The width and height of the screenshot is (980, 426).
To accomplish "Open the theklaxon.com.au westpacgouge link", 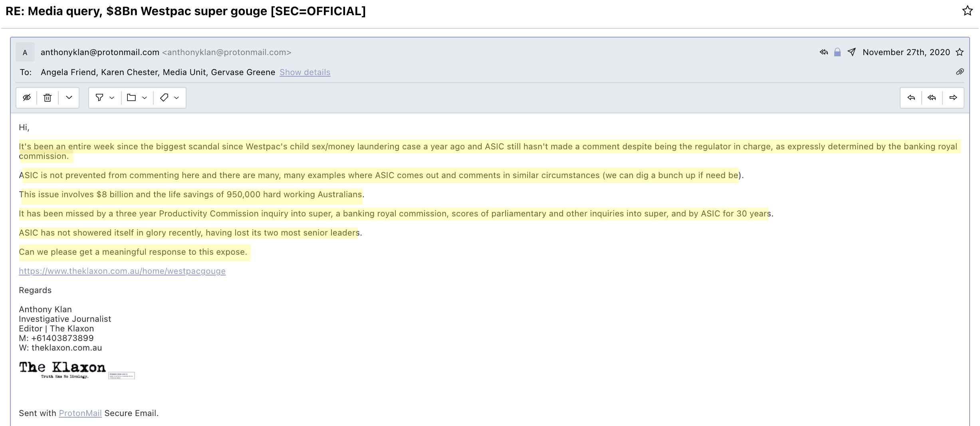I will [122, 271].
